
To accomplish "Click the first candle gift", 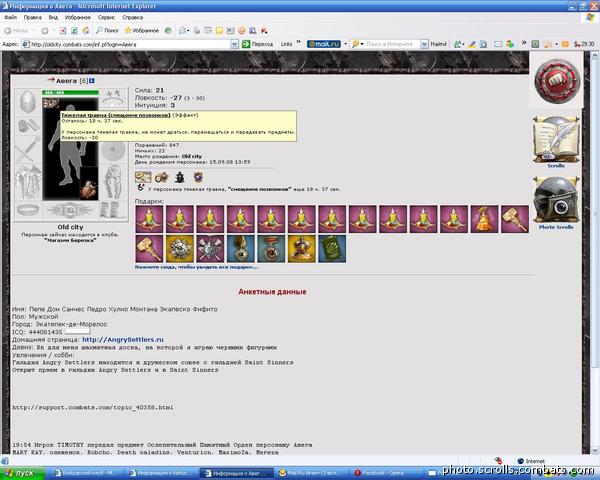I will click(x=149, y=219).
